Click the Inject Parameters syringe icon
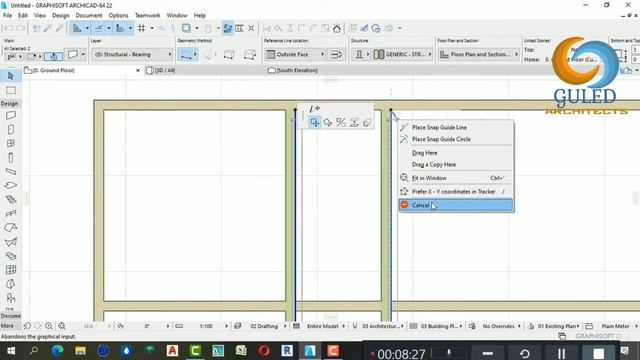The height and width of the screenshot is (360, 640). [x=60, y=28]
